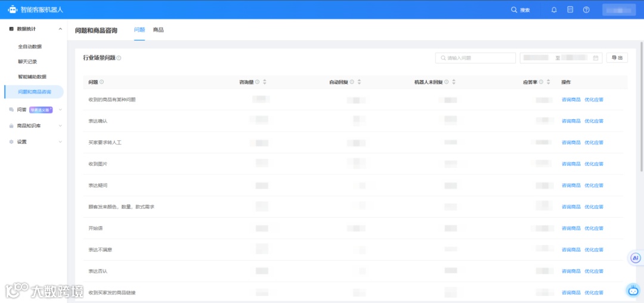Click 优化应答 for 收到图片 row

(x=594, y=164)
